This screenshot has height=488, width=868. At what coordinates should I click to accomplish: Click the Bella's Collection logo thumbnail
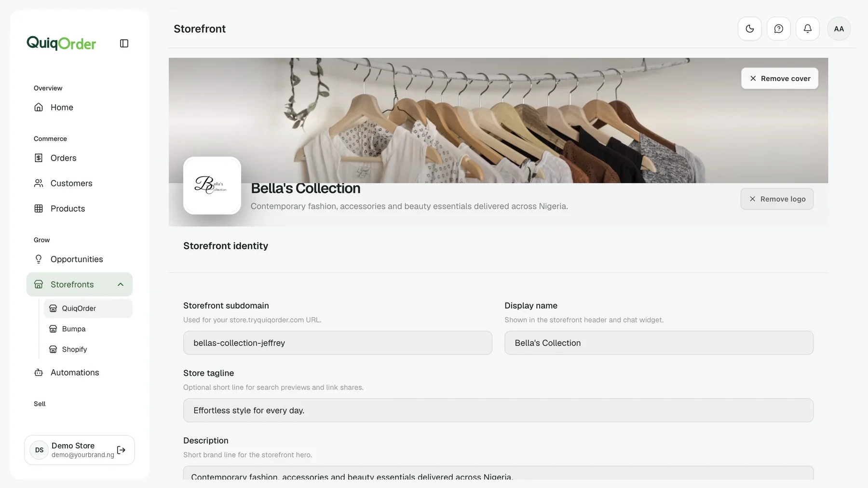(x=212, y=186)
